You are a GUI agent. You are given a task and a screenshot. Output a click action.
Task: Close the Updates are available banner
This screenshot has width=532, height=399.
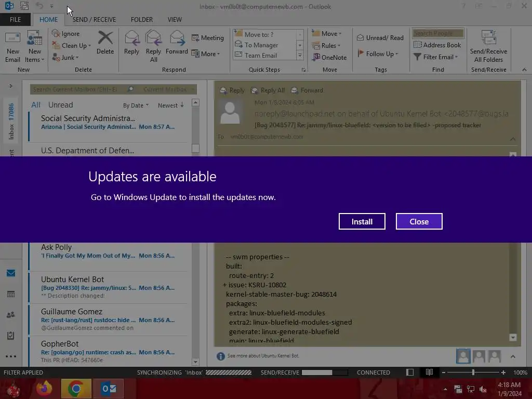[x=419, y=221]
